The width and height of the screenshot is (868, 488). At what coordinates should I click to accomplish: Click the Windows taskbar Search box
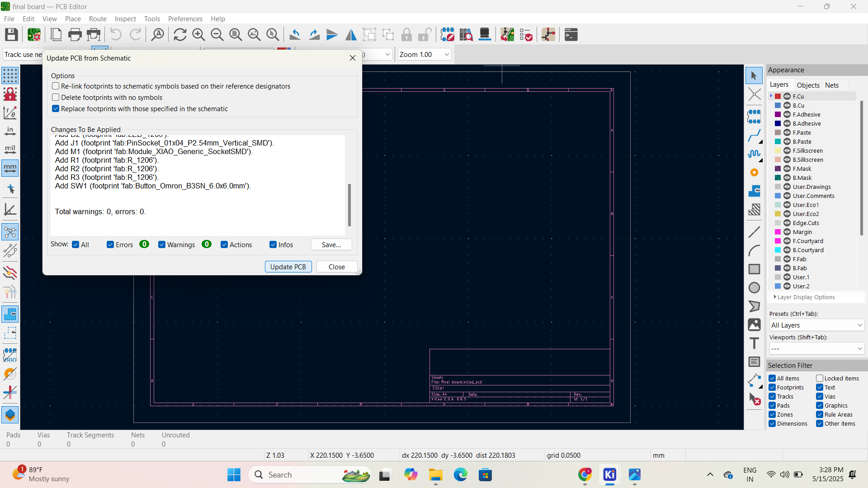point(310,474)
